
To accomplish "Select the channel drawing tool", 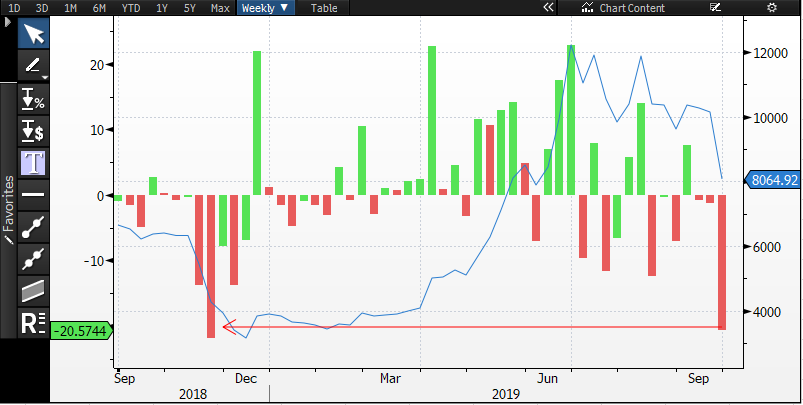I will click(34, 290).
